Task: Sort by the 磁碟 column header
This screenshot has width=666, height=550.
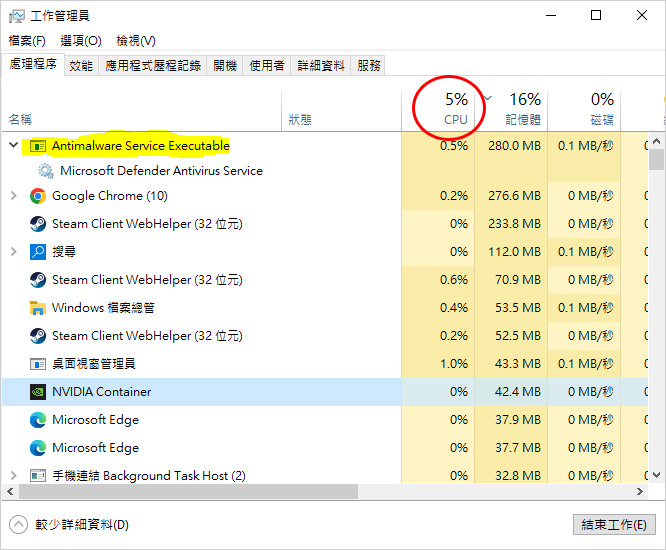Action: click(584, 111)
